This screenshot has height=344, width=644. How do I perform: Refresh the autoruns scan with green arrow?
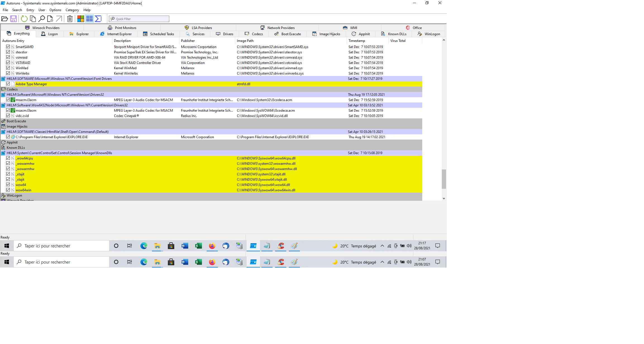coord(24,19)
